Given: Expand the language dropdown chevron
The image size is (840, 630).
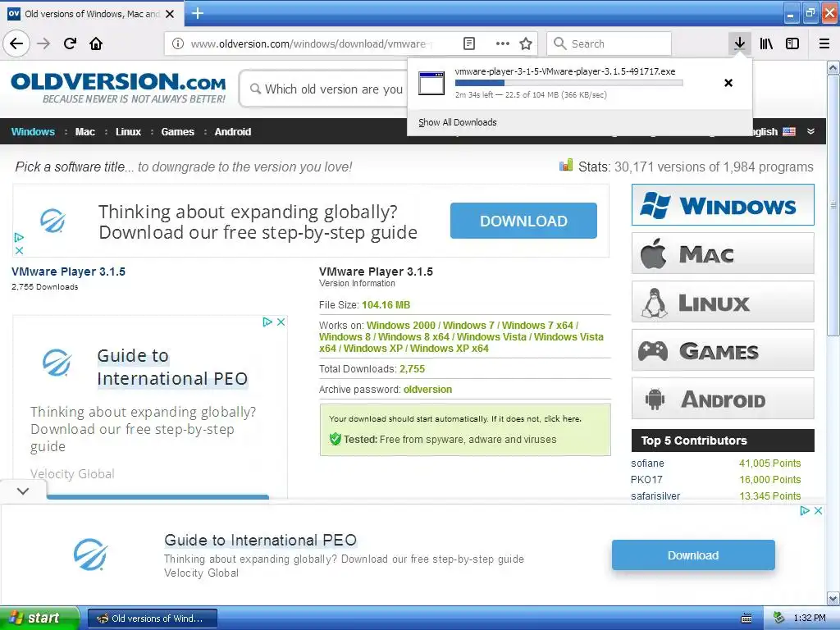Looking at the screenshot, I should pos(811,131).
